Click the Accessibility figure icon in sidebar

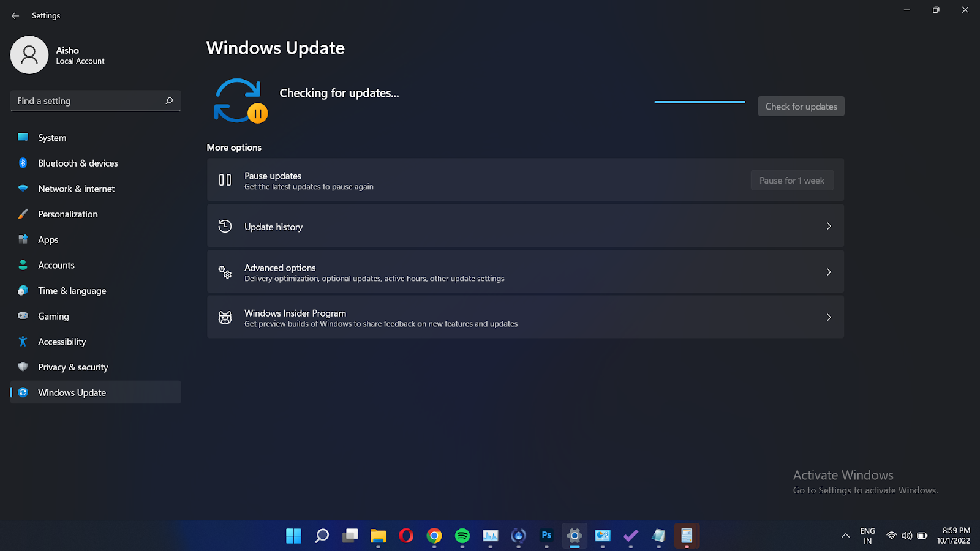pyautogui.click(x=23, y=342)
